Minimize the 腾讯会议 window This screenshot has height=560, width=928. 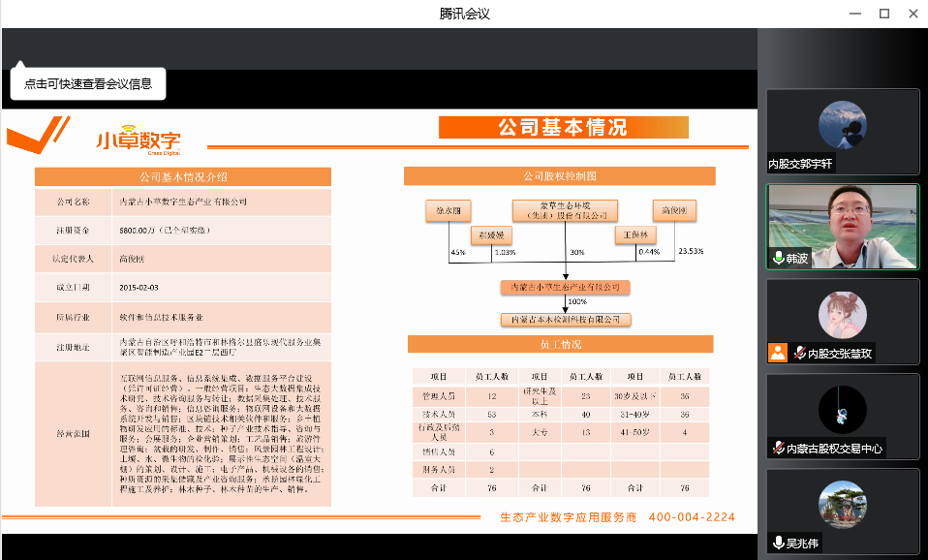pyautogui.click(x=855, y=14)
